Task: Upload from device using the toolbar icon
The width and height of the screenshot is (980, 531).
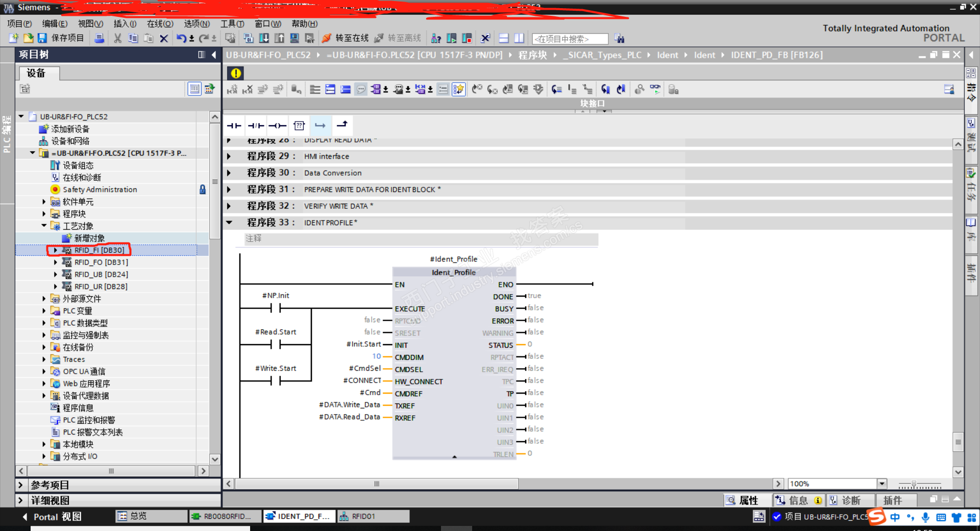Action: [279, 38]
